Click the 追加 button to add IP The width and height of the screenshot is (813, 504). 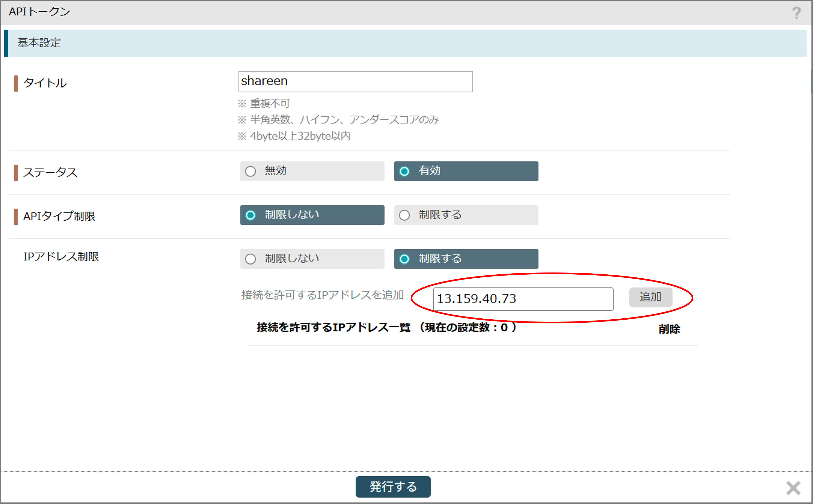point(650,297)
